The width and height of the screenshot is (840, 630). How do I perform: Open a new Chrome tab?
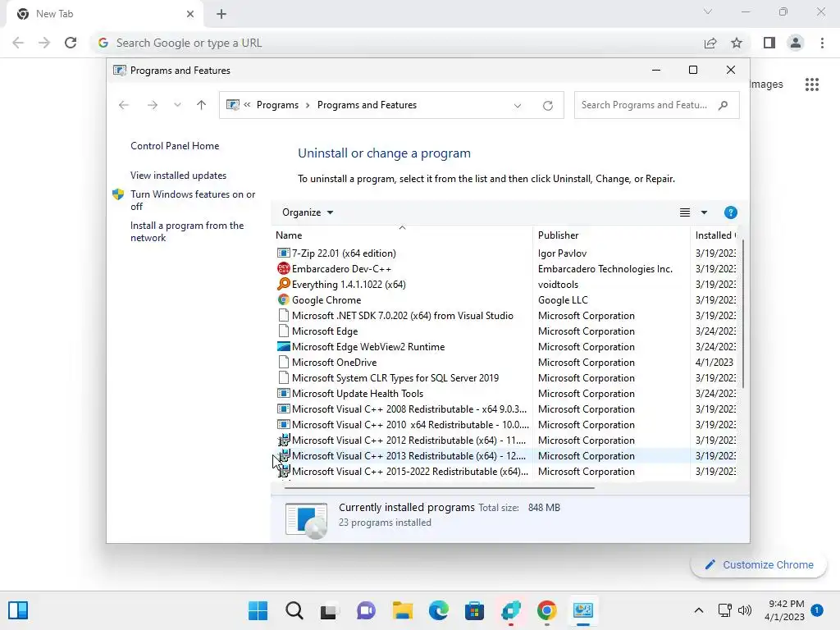point(221,14)
